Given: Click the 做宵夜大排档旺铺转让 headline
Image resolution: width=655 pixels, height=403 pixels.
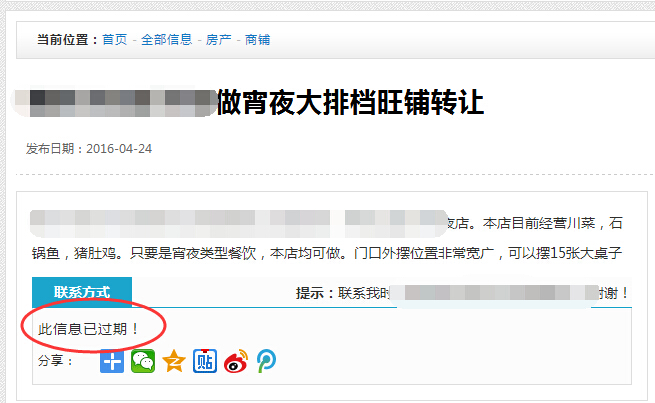Looking at the screenshot, I should coord(350,102).
